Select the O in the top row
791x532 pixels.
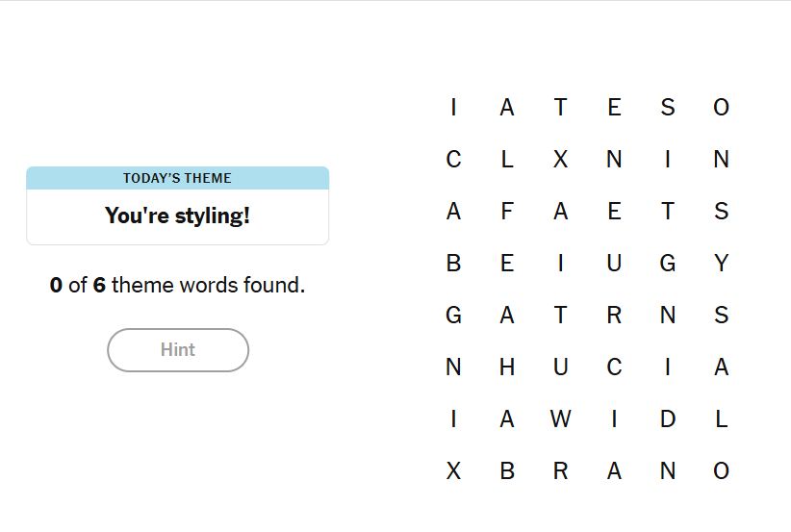(x=722, y=108)
